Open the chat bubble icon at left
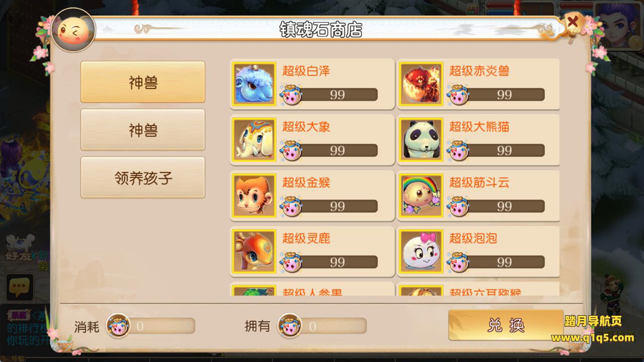Screen dimensions: 644x362 (20, 287)
